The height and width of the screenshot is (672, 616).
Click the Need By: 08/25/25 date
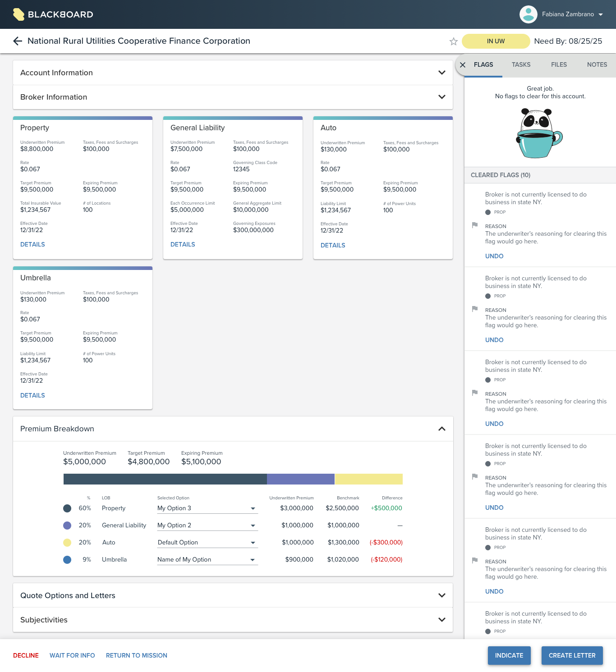pos(568,41)
